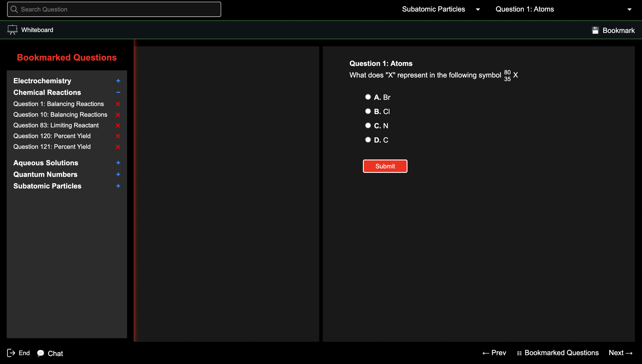Click the End exit icon
Image resolution: width=642 pixels, height=364 pixels.
(11, 353)
